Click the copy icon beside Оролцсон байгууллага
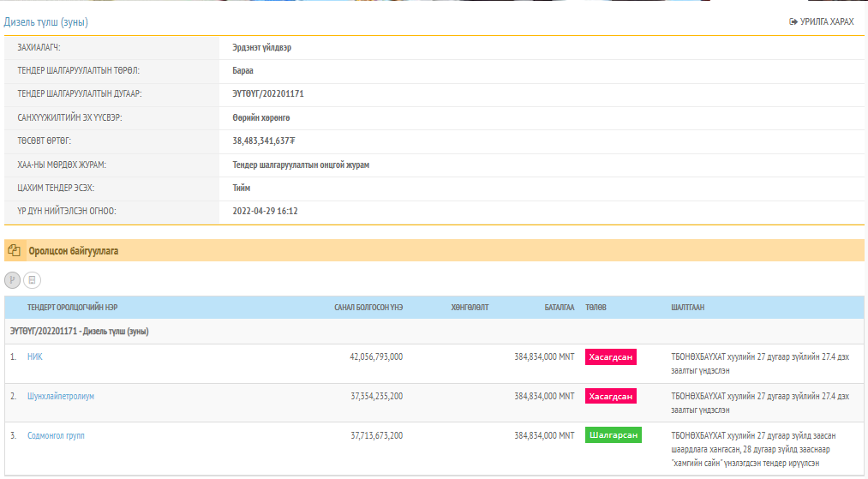This screenshot has width=868, height=479. click(14, 251)
